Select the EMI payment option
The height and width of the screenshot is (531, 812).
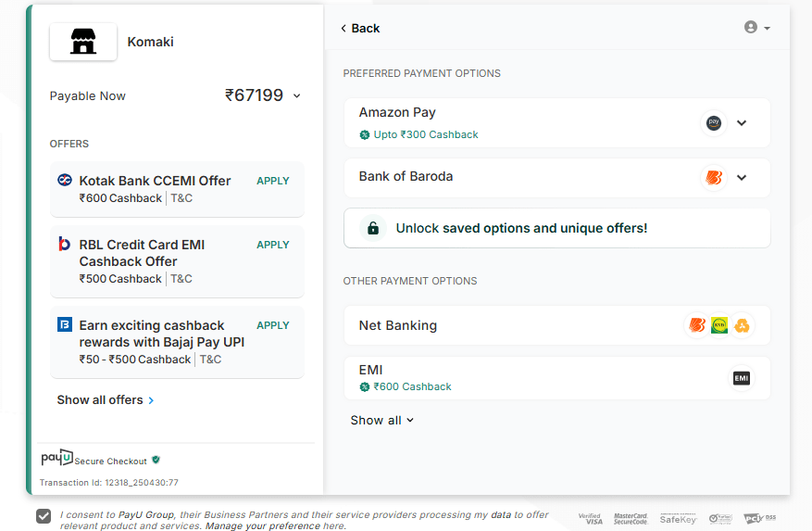557,378
